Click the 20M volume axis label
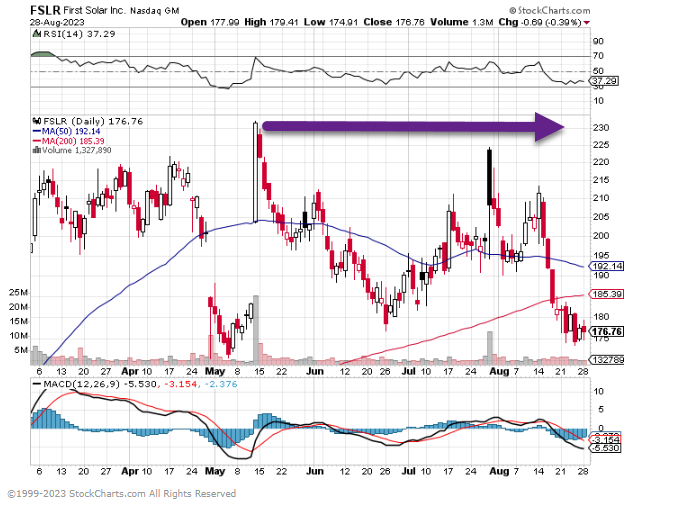The image size is (682, 526). click(x=18, y=307)
